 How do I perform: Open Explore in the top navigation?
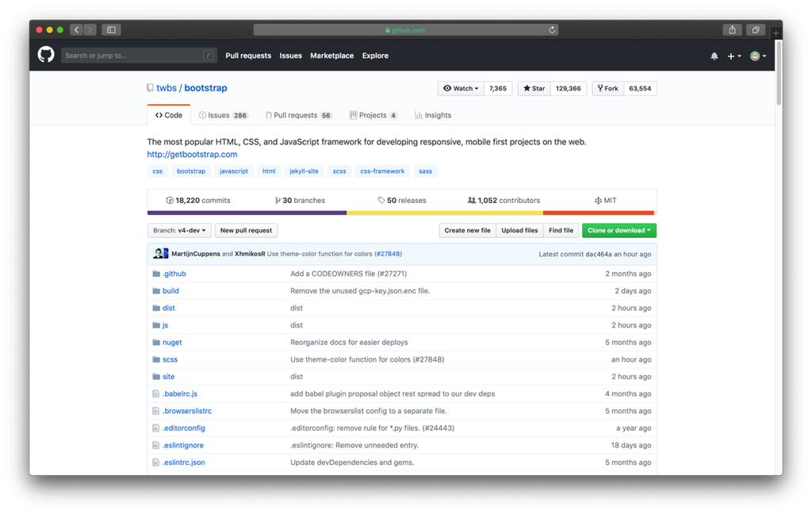(x=375, y=56)
